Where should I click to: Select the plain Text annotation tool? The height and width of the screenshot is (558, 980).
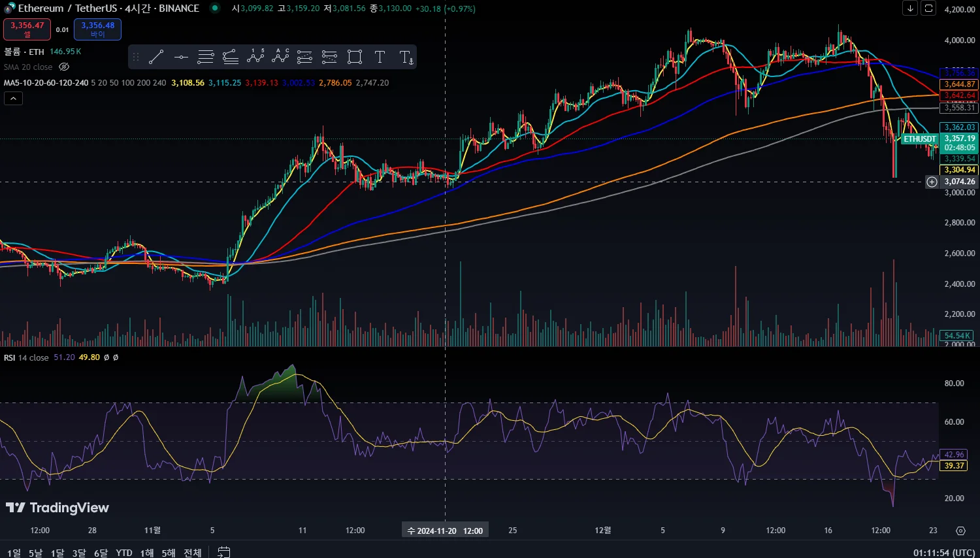pyautogui.click(x=380, y=57)
